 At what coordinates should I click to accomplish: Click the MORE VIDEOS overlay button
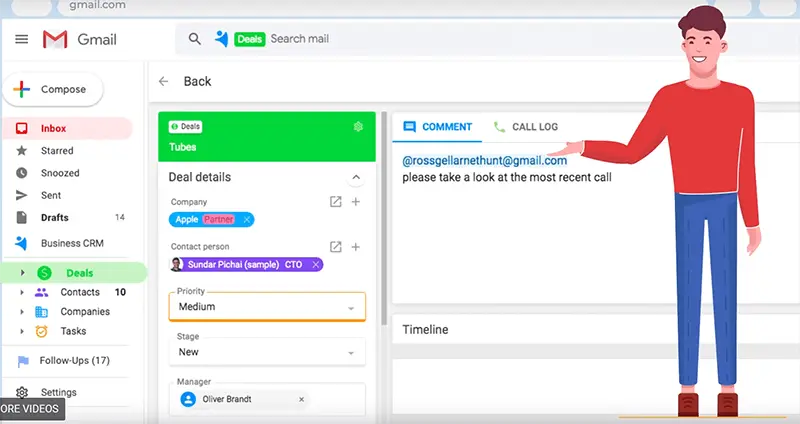pos(30,409)
